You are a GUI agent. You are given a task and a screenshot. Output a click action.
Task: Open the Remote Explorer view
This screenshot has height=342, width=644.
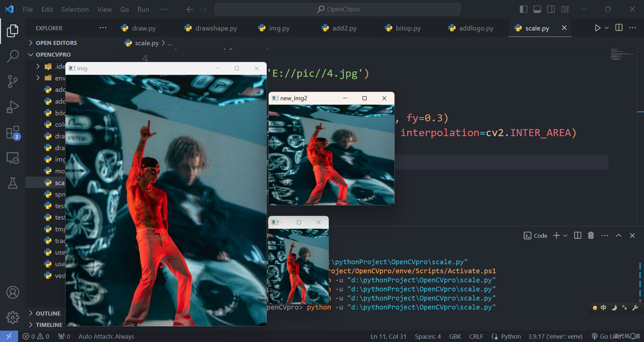click(x=12, y=158)
